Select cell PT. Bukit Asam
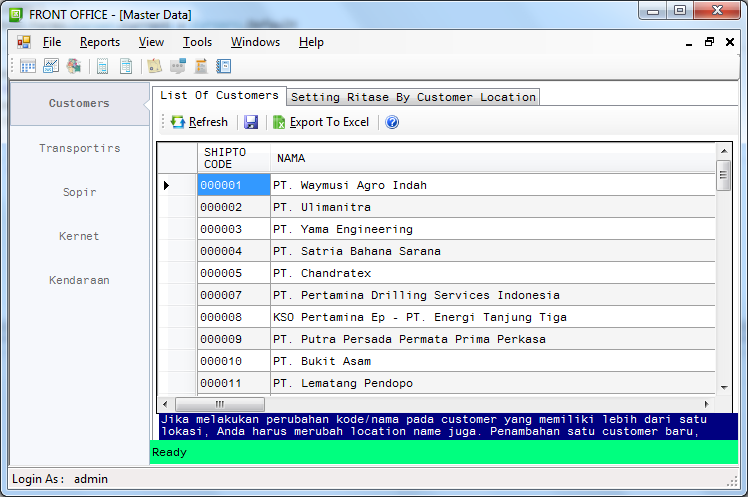The width and height of the screenshot is (748, 497). (x=493, y=361)
